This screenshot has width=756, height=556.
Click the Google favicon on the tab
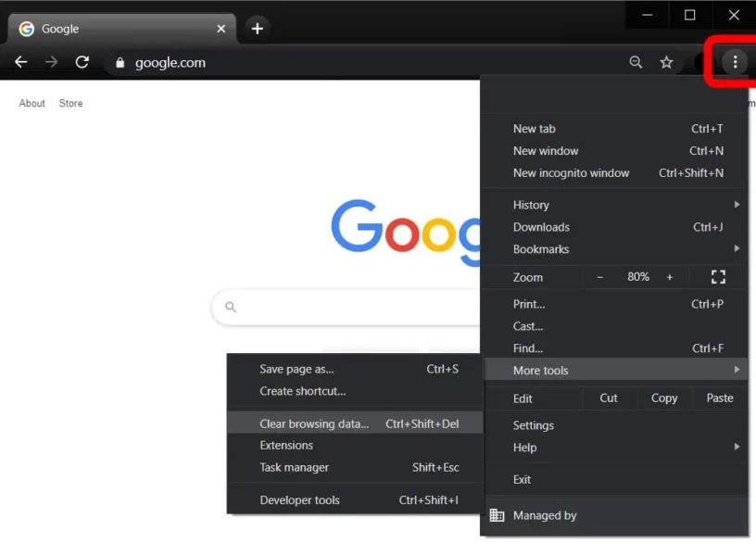[27, 29]
